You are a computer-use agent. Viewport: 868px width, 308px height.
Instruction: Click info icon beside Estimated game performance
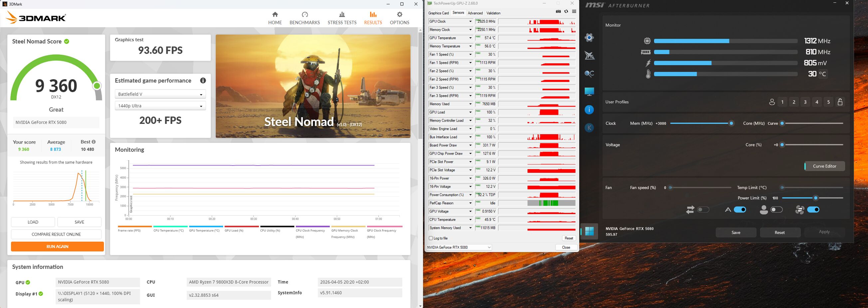203,81
